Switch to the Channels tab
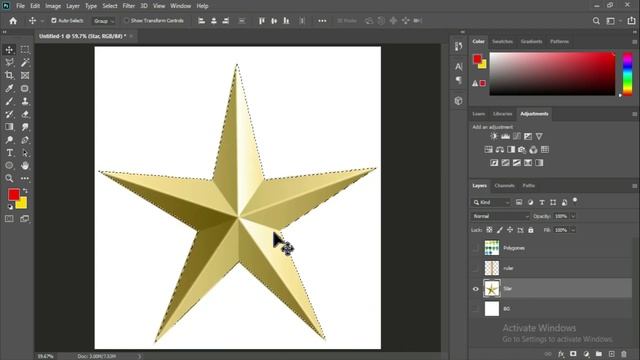Viewport: 640px width, 360px height. (x=504, y=186)
